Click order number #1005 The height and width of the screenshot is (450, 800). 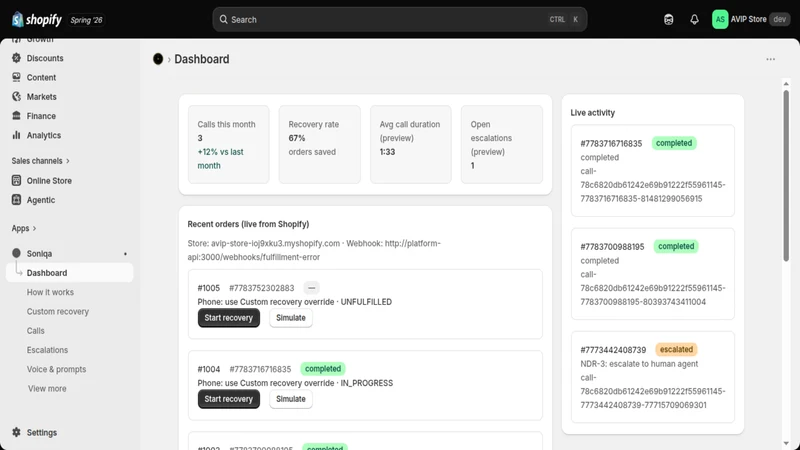tap(209, 288)
